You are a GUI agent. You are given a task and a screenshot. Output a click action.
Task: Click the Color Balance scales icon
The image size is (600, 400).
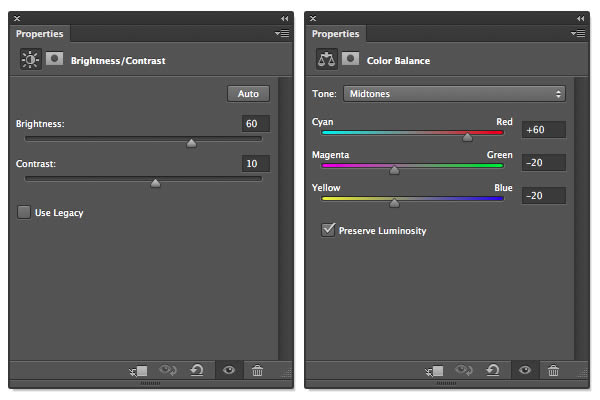(x=326, y=59)
